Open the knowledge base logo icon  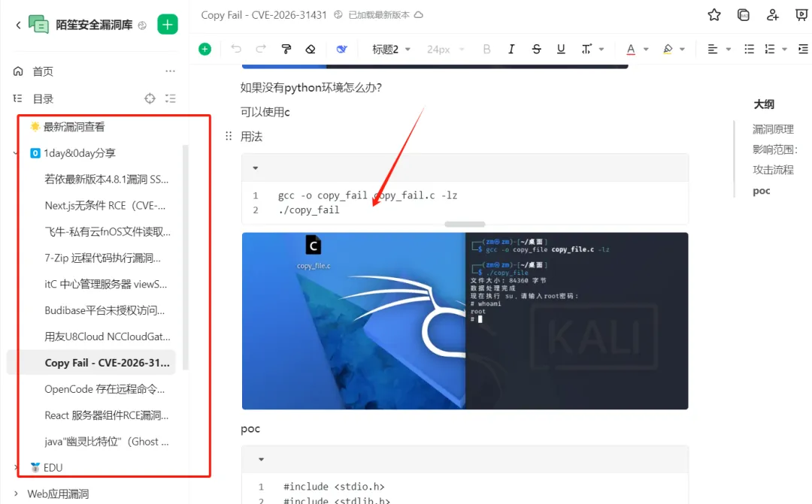[x=38, y=24]
